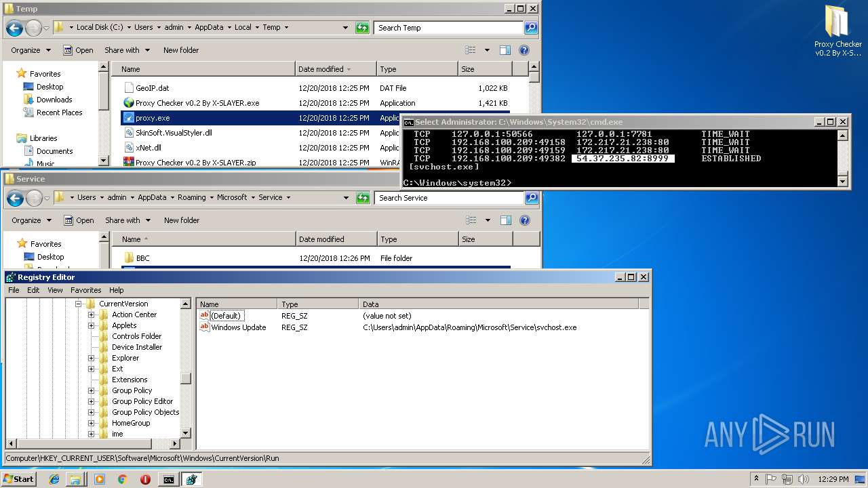Image resolution: width=868 pixels, height=488 pixels.
Task: Click New folder in Temp window
Action: 181,50
